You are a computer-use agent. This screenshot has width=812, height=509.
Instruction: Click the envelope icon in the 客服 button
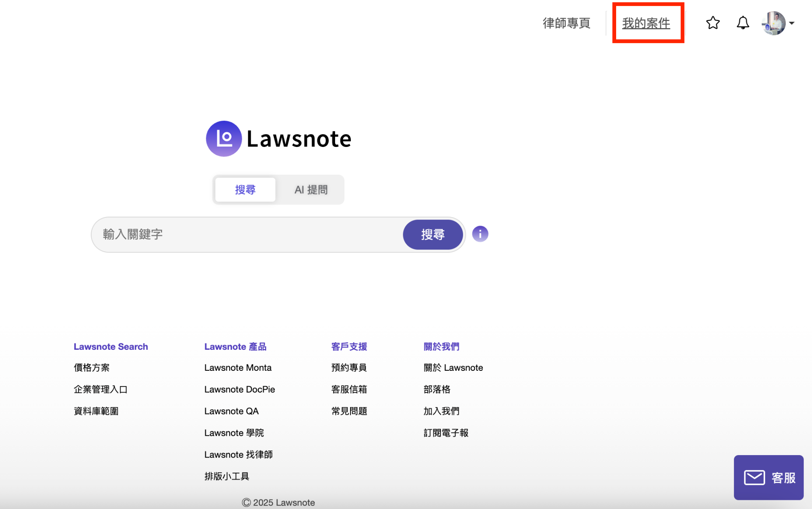(754, 477)
